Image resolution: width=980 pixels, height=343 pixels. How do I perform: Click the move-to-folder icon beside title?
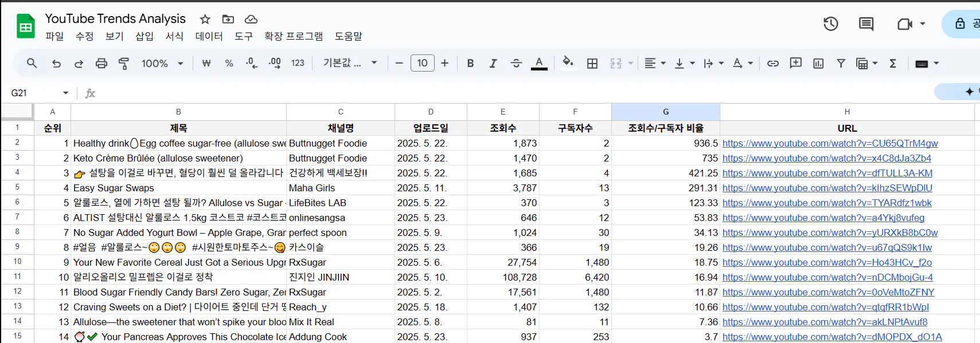coord(228,19)
